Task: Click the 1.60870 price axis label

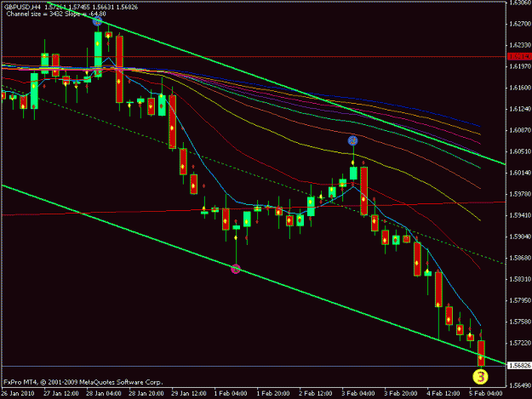Action: tap(520, 130)
